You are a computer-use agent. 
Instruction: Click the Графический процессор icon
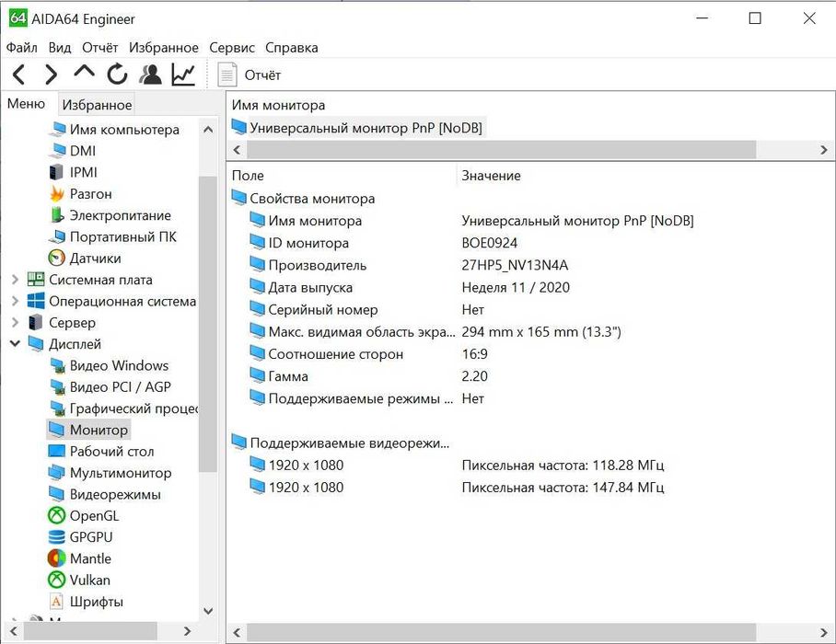(57, 408)
